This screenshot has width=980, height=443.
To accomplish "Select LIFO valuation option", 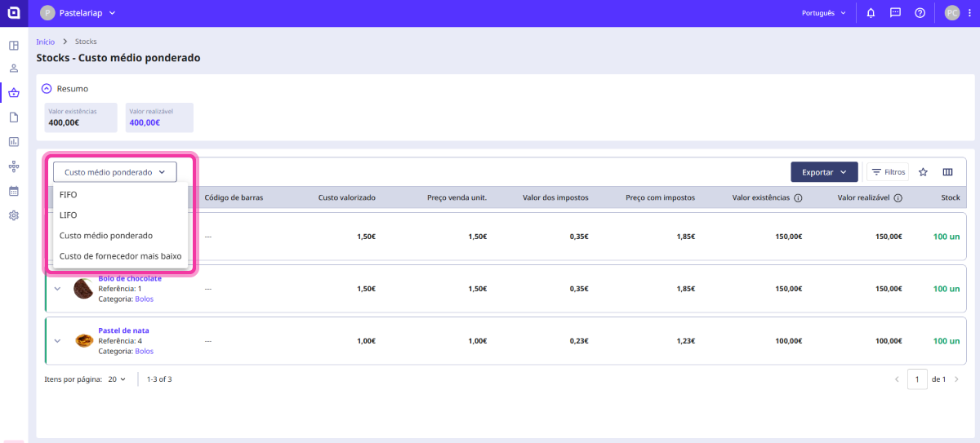I will tap(121, 215).
